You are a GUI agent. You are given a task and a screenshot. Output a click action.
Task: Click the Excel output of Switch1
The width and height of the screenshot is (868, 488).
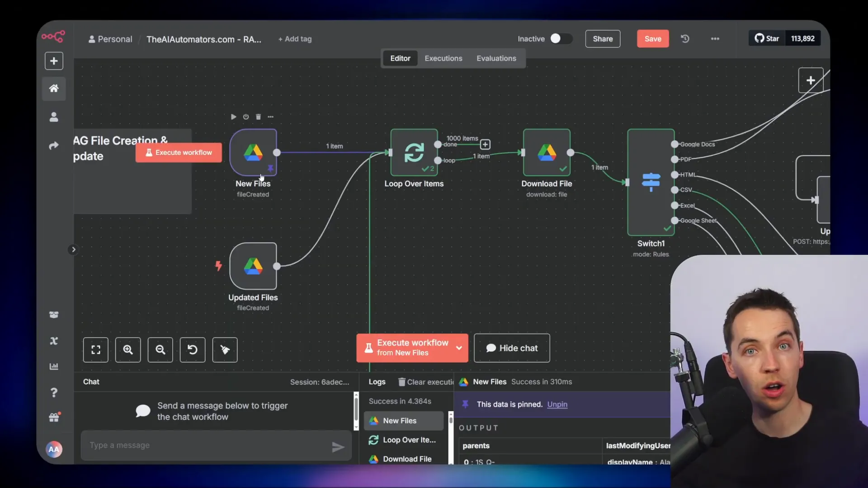[675, 205]
